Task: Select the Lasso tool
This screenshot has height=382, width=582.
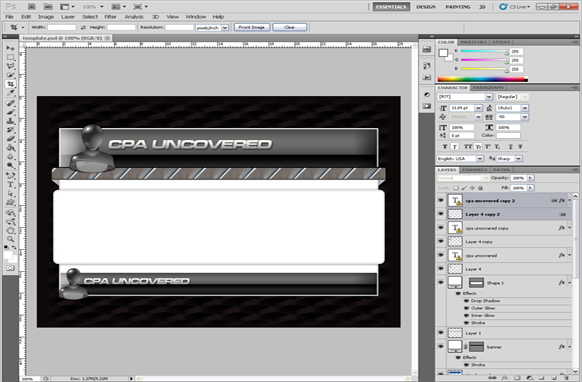Action: 10,66
